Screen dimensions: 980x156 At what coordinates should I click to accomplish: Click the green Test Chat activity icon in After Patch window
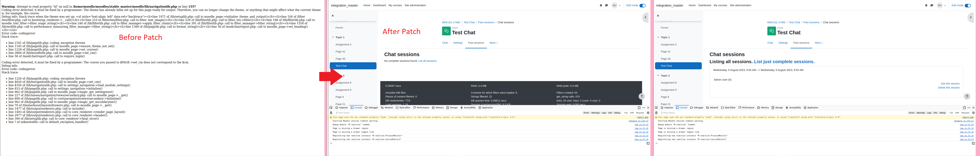[x=446, y=31]
